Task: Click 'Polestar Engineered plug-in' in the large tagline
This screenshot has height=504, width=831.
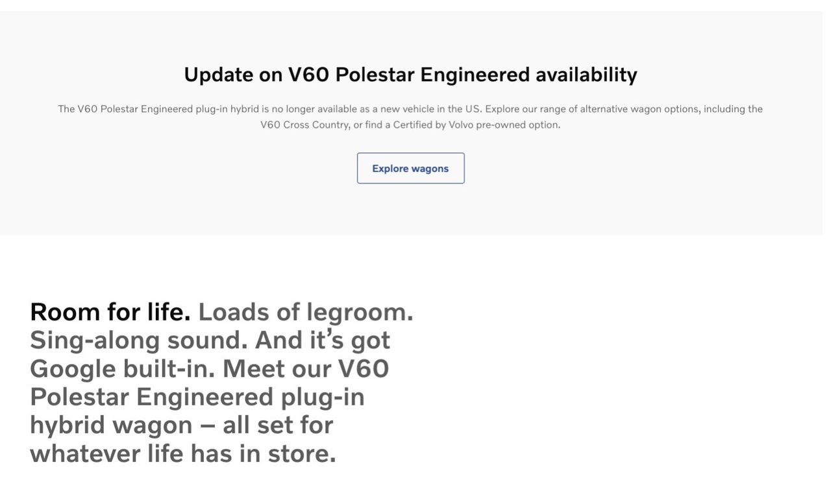Action: 197,397
